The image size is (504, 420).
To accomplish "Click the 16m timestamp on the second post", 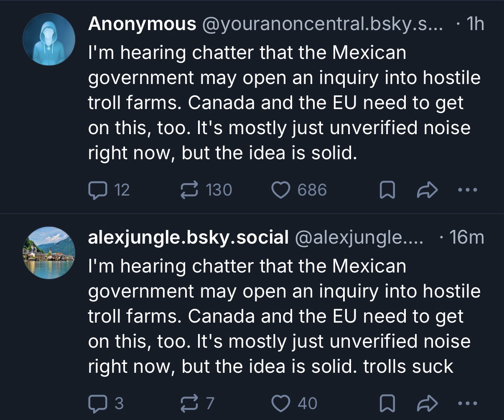I will click(466, 238).
